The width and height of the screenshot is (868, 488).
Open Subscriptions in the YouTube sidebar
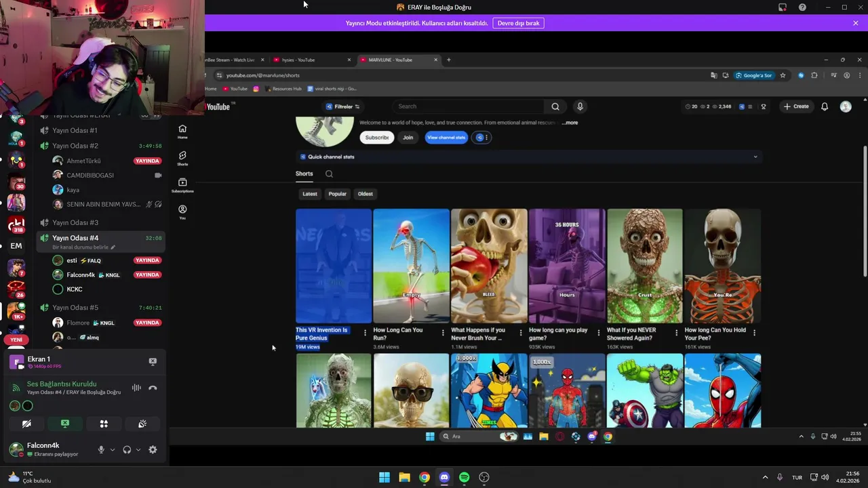tap(182, 185)
